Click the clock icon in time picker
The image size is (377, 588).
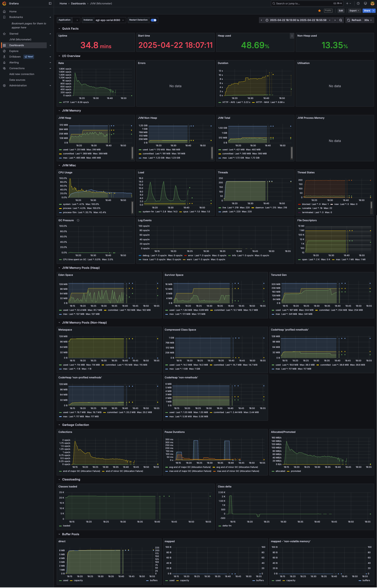(267, 20)
